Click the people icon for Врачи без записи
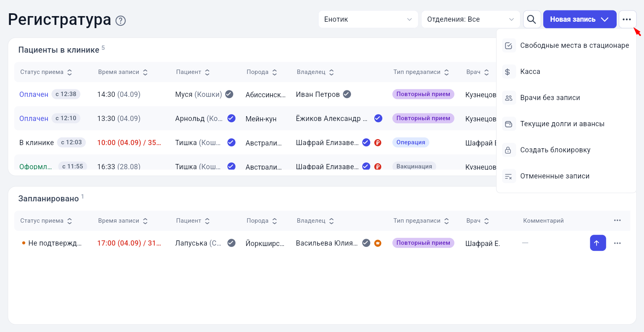 tap(509, 98)
